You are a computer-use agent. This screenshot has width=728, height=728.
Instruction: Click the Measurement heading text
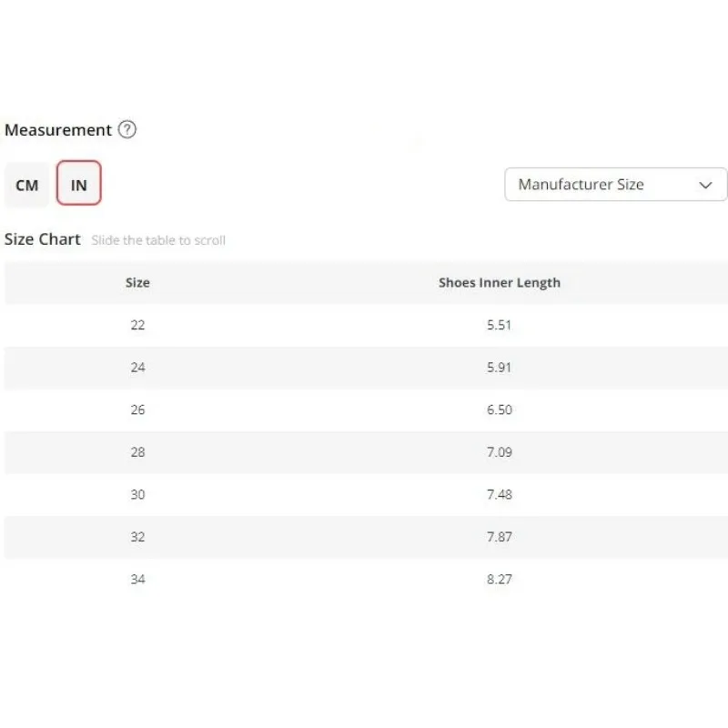[58, 130]
